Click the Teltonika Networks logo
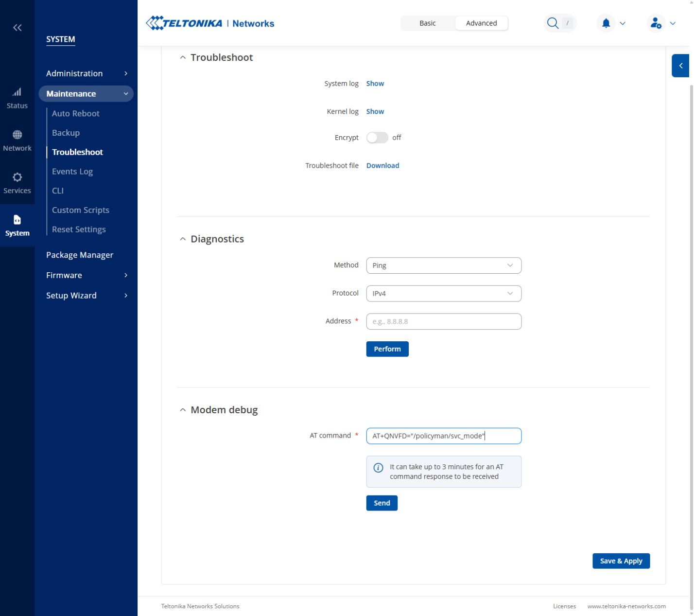The image size is (694, 616). (210, 23)
